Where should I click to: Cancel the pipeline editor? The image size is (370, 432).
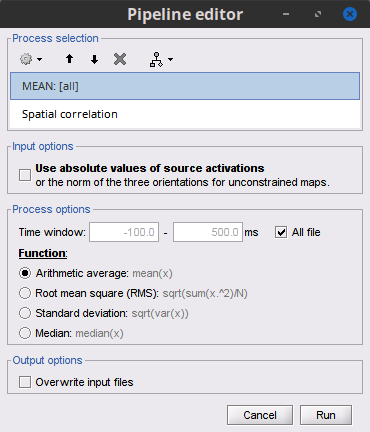pyautogui.click(x=260, y=415)
